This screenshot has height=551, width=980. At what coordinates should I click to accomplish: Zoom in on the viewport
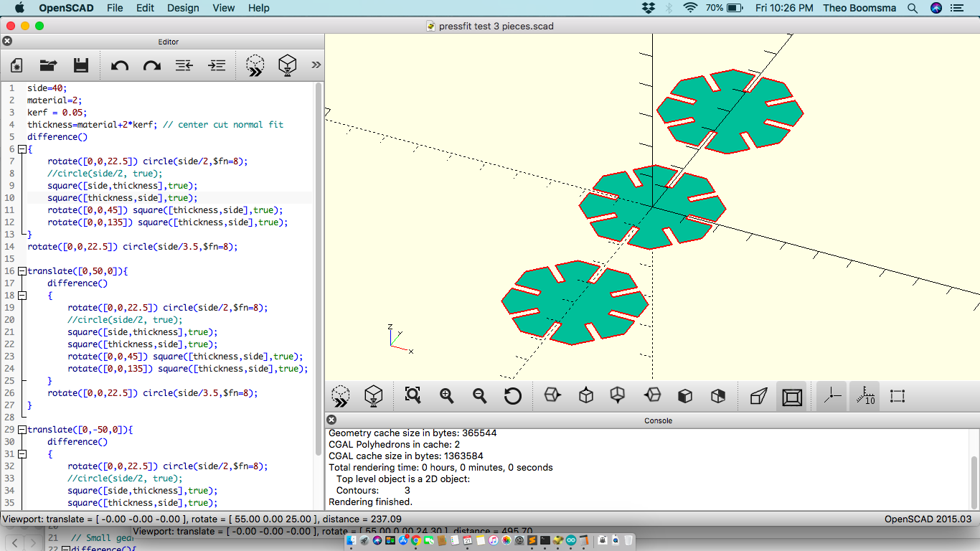click(x=446, y=395)
